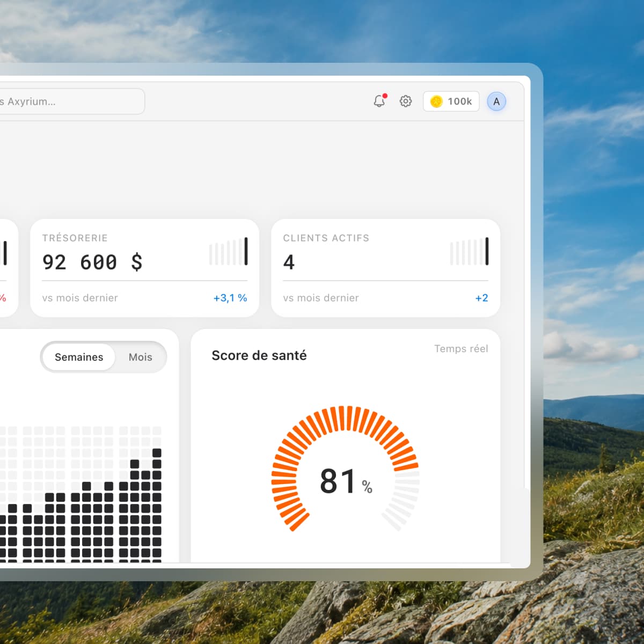Viewport: 644px width, 644px height.
Task: Click the 100k coin balance button
Action: pyautogui.click(x=451, y=101)
